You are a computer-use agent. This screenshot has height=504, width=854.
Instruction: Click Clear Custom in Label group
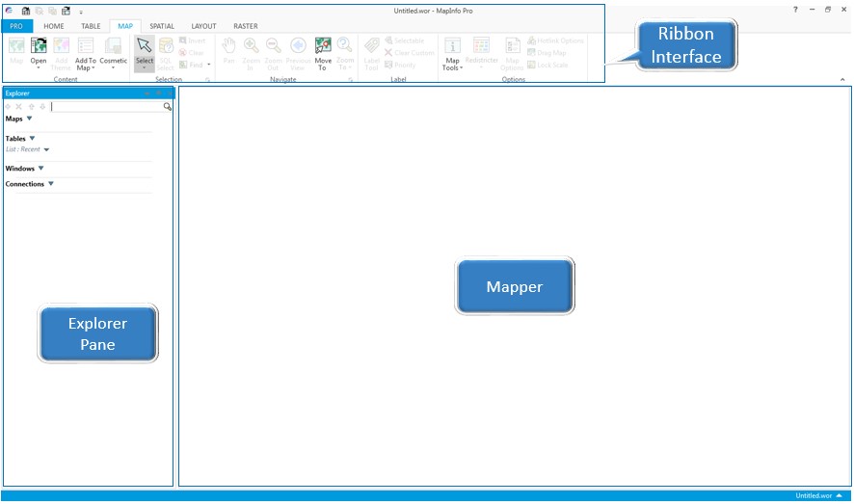[x=409, y=53]
